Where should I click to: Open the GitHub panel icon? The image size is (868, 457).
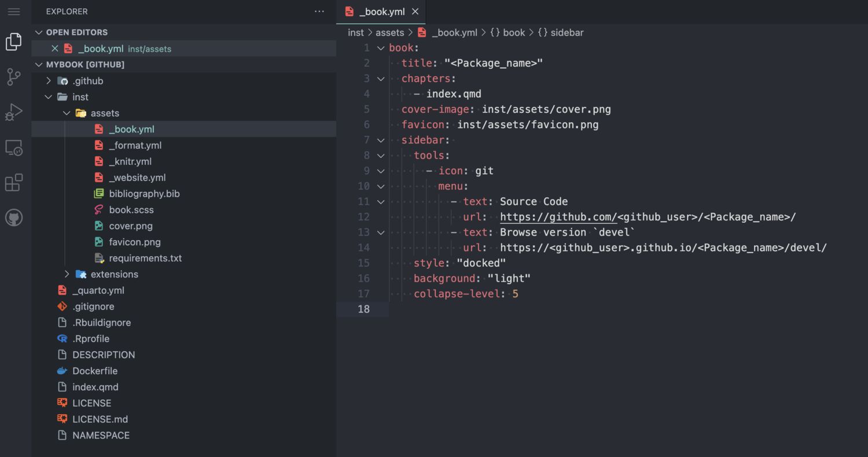[13, 218]
